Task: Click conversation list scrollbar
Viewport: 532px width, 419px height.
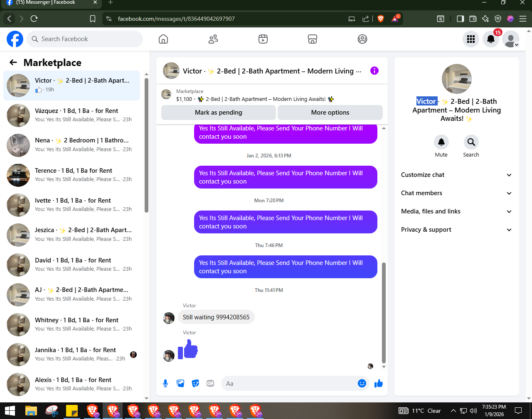Action: [x=146, y=145]
